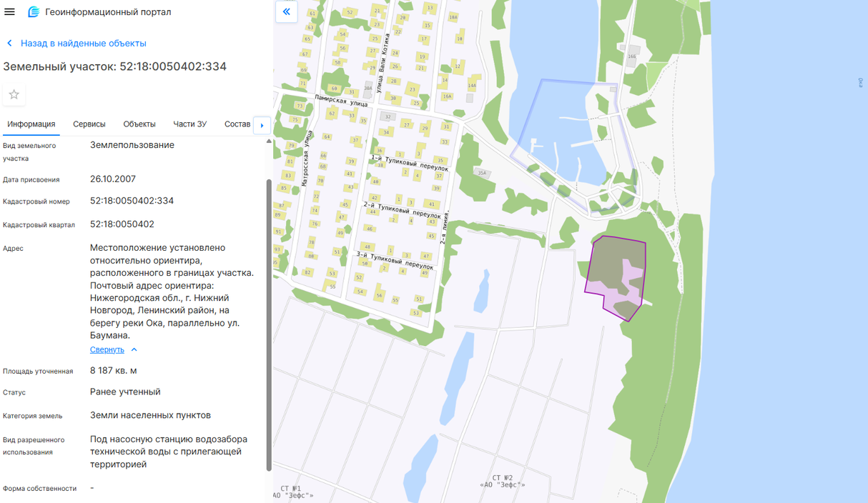Click the area value 8 187 кв. м
868x503 pixels.
tap(114, 371)
